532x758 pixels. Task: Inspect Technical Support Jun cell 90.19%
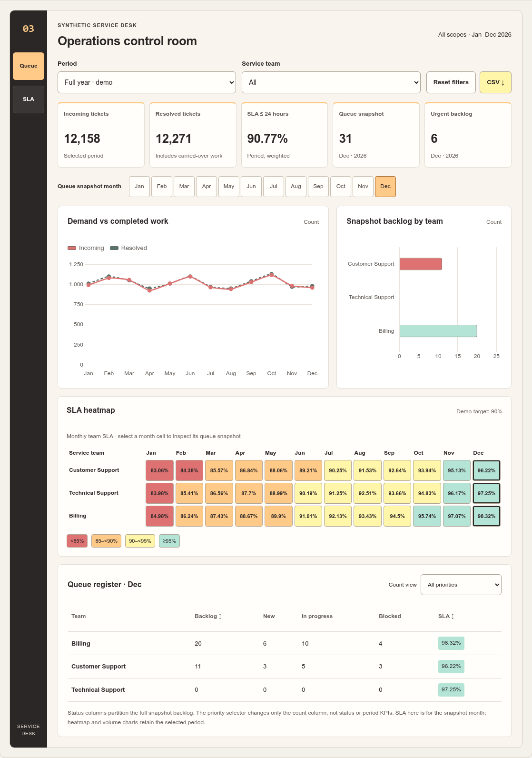tap(308, 493)
